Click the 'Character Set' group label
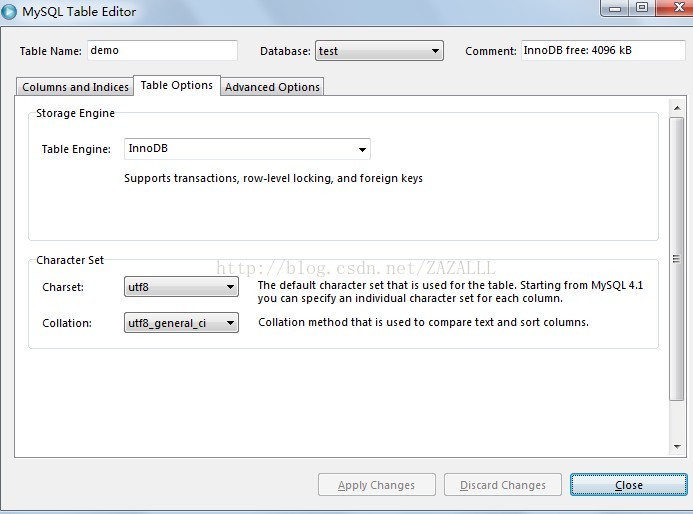Viewport: 693px width, 514px height. 70,260
